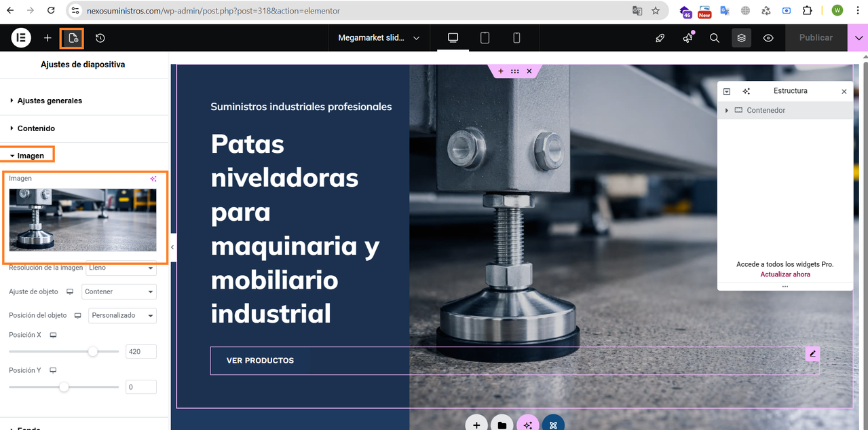This screenshot has width=868, height=430.
Task: Click the AI sparkle icon in Estructura
Action: coord(747,91)
